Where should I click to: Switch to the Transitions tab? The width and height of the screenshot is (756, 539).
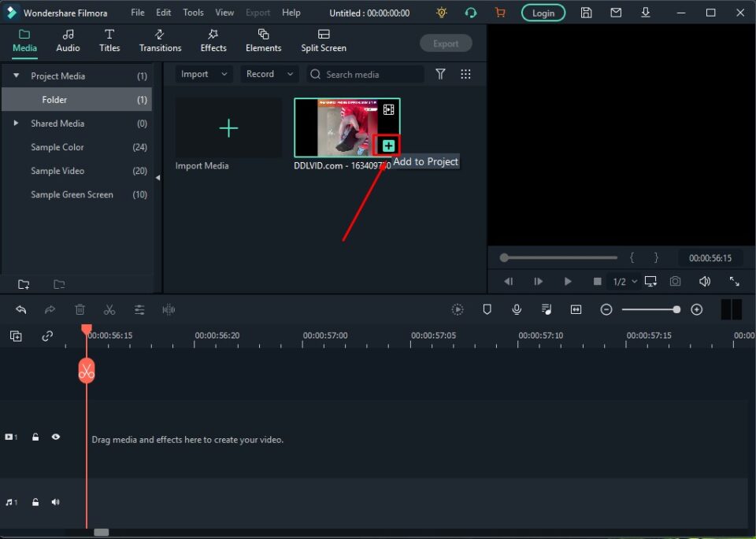160,40
